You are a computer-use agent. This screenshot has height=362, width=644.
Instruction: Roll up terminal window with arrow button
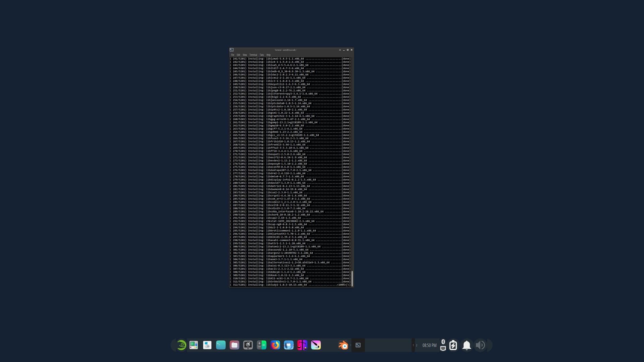340,50
